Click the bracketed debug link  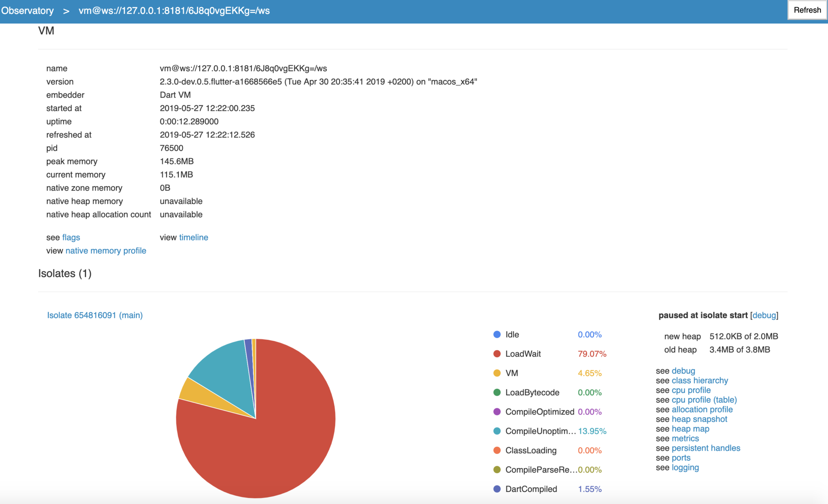pos(764,315)
